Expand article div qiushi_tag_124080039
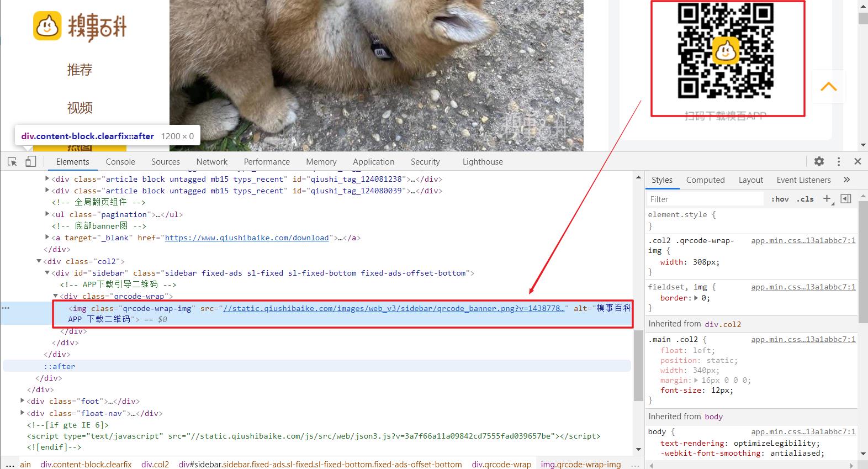The width and height of the screenshot is (868, 469). 47,191
